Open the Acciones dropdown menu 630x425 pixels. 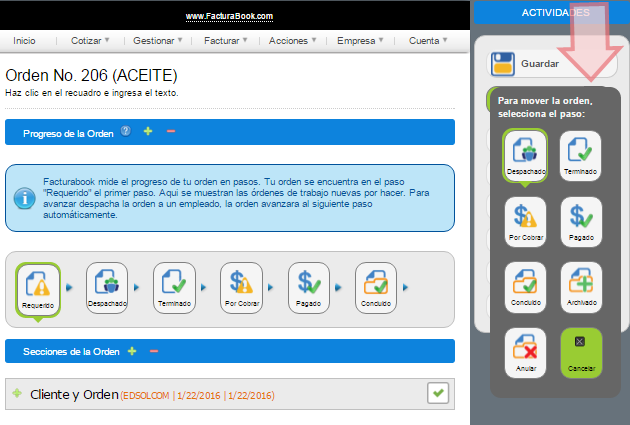point(292,41)
